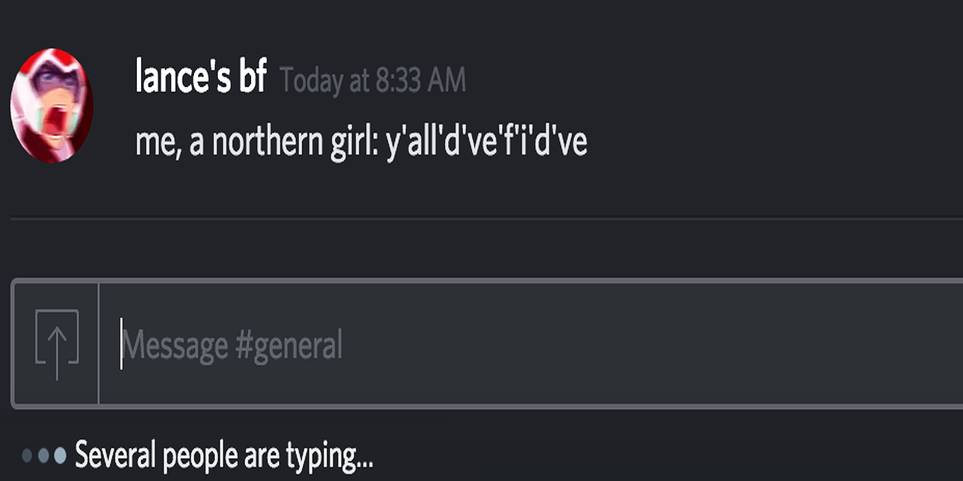Click the vertical separator beside the upload icon
The width and height of the screenshot is (963, 481).
coord(98,343)
